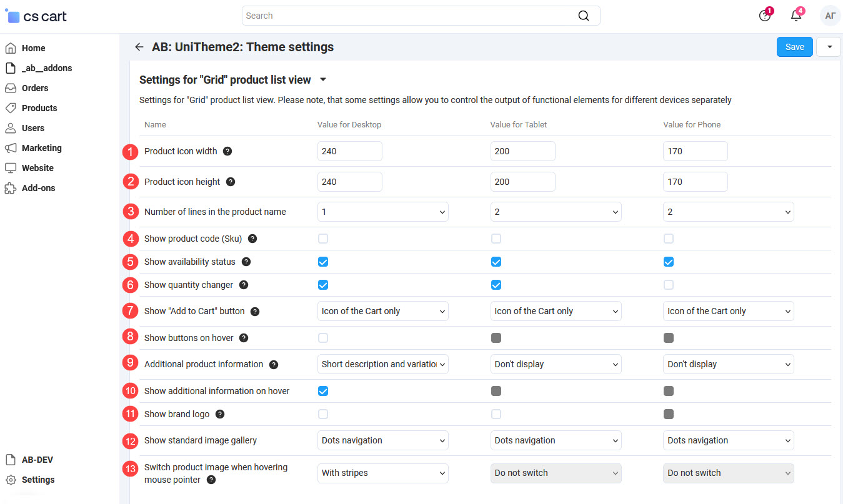
Task: Click the Add-ons puzzle icon
Action: click(11, 188)
